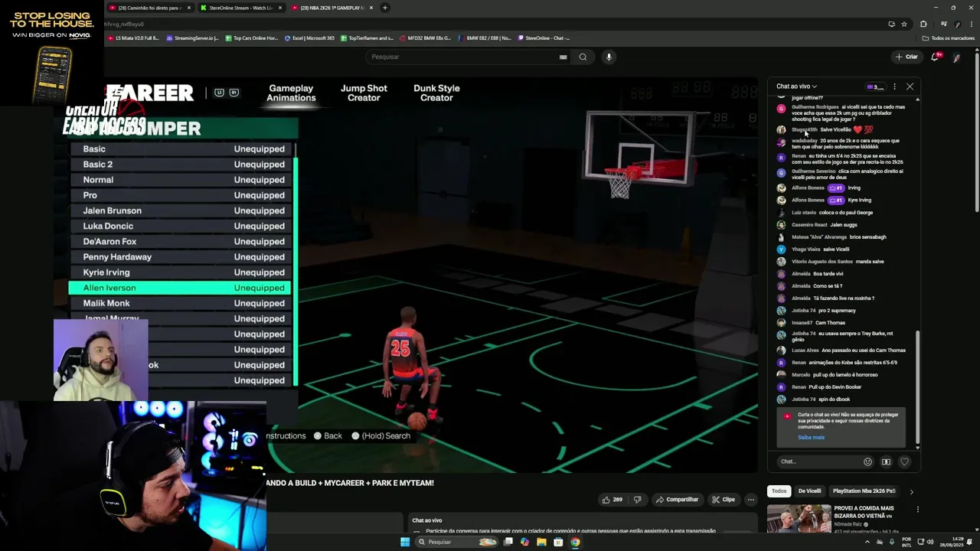Open the Vietnam food video thumbnail

(799, 518)
